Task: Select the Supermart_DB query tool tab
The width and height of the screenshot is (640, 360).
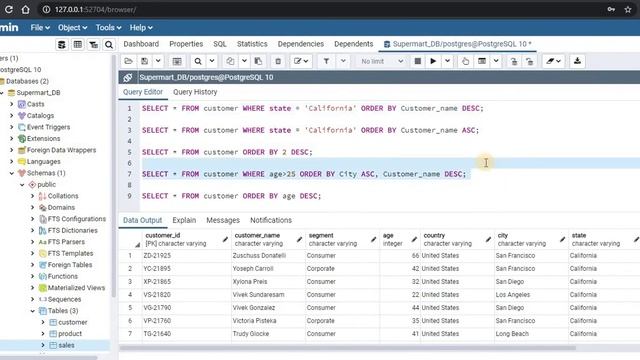Action: [x=458, y=44]
